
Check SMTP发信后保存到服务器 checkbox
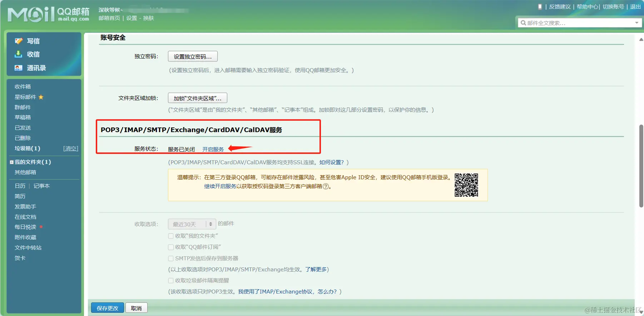[171, 259]
